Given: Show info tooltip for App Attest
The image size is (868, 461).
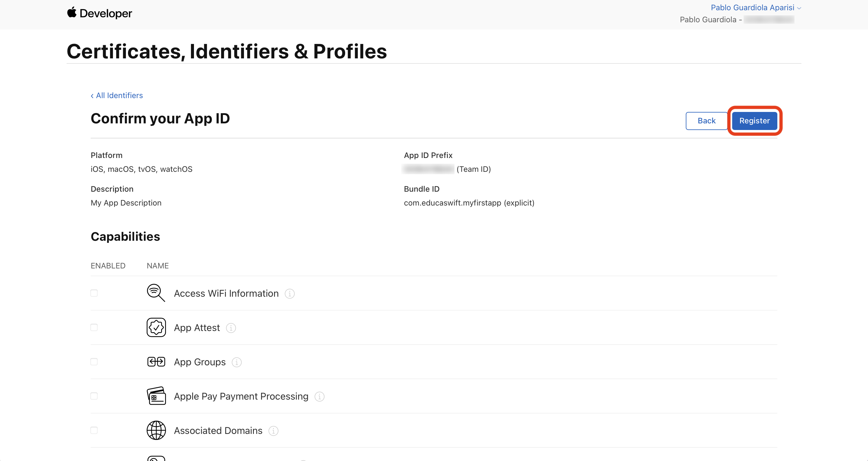Looking at the screenshot, I should 231,328.
